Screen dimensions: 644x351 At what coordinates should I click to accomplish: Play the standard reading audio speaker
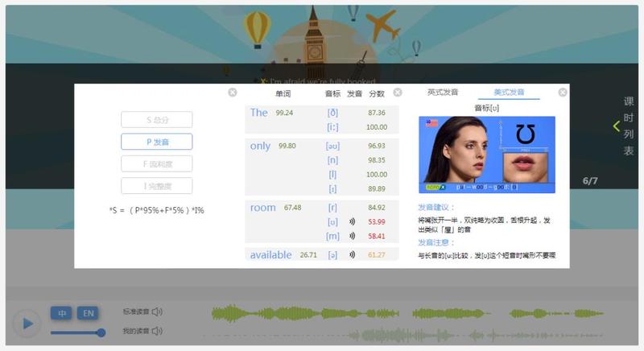coord(157,312)
